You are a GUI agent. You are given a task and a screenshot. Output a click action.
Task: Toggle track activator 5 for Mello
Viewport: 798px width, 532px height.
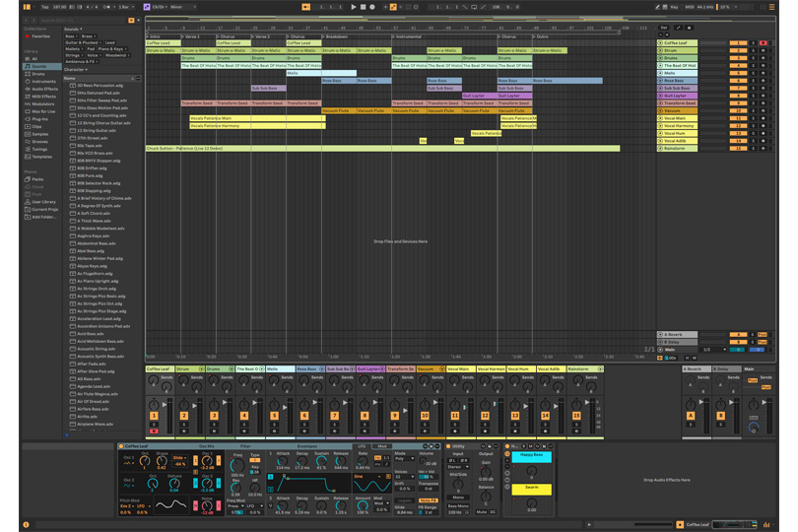coord(738,73)
